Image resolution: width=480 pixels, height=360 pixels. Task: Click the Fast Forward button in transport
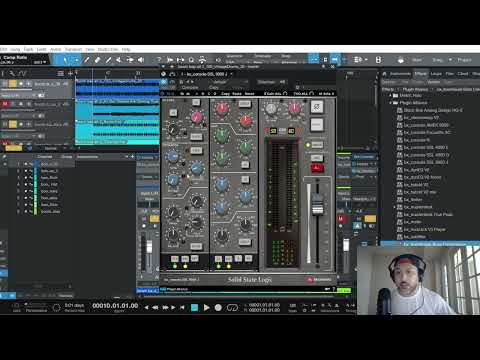[165, 307]
